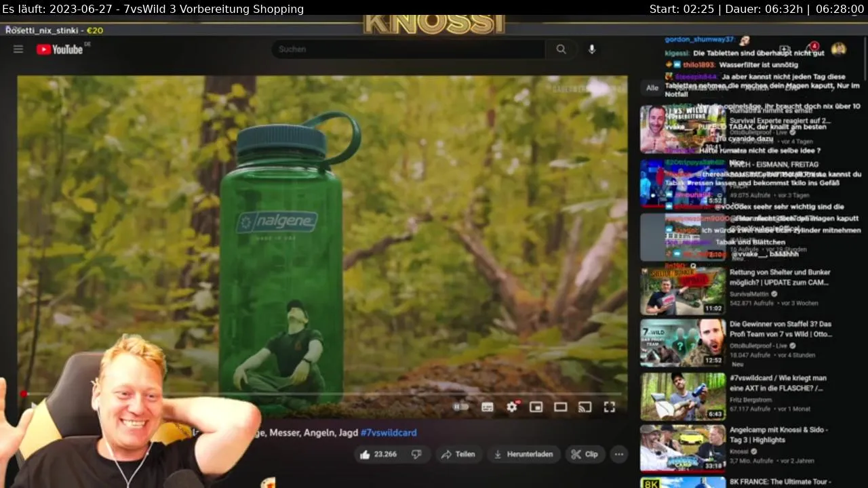Viewport: 868px width, 488px height.
Task: Focus the Suchen search field
Action: (x=408, y=49)
